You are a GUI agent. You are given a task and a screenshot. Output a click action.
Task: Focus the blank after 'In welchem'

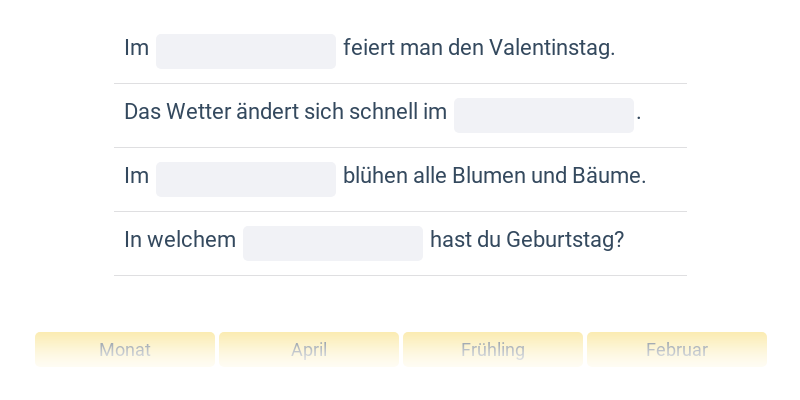(333, 243)
